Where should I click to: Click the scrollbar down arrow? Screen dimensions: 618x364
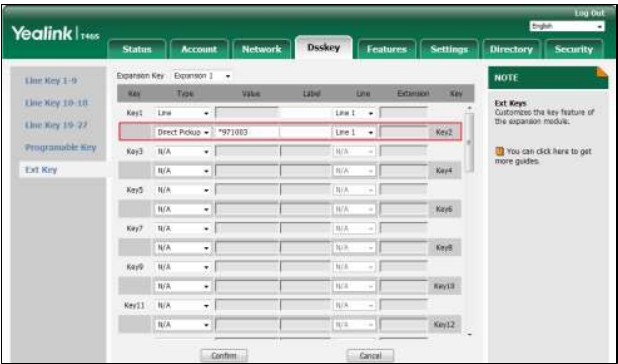(469, 335)
